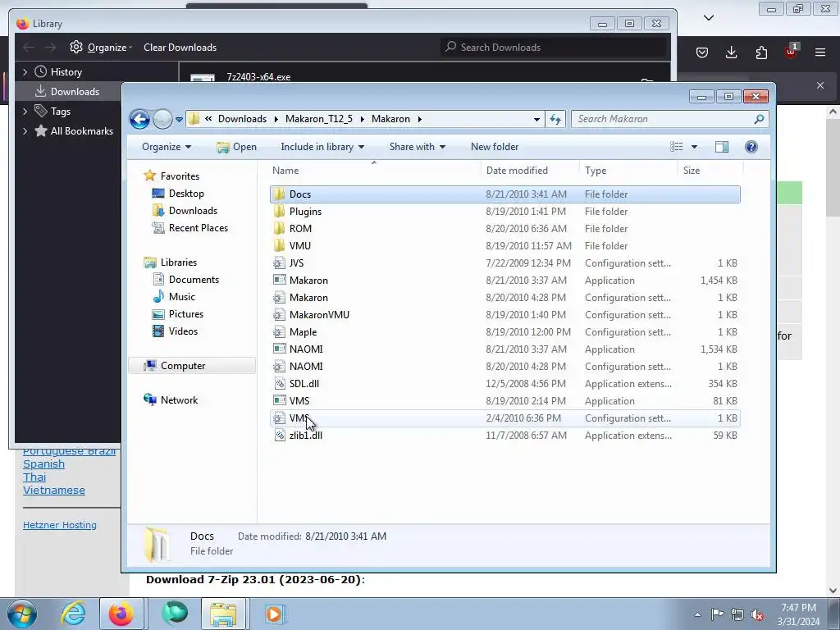Open Internet Explorer from taskbar

[73, 614]
